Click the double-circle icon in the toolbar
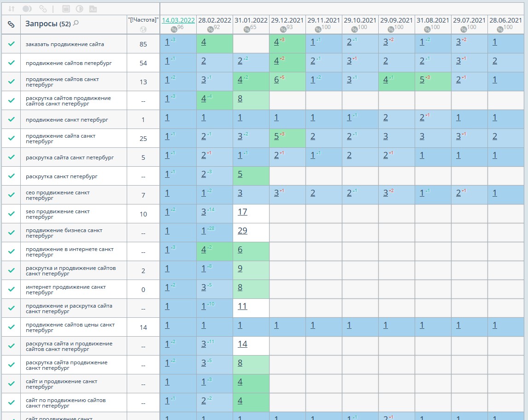528x420 pixels. coord(27,9)
